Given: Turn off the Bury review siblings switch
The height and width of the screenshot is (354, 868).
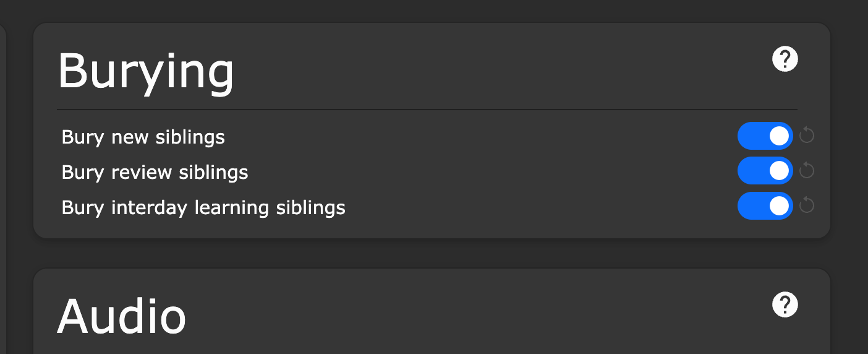Looking at the screenshot, I should (765, 170).
